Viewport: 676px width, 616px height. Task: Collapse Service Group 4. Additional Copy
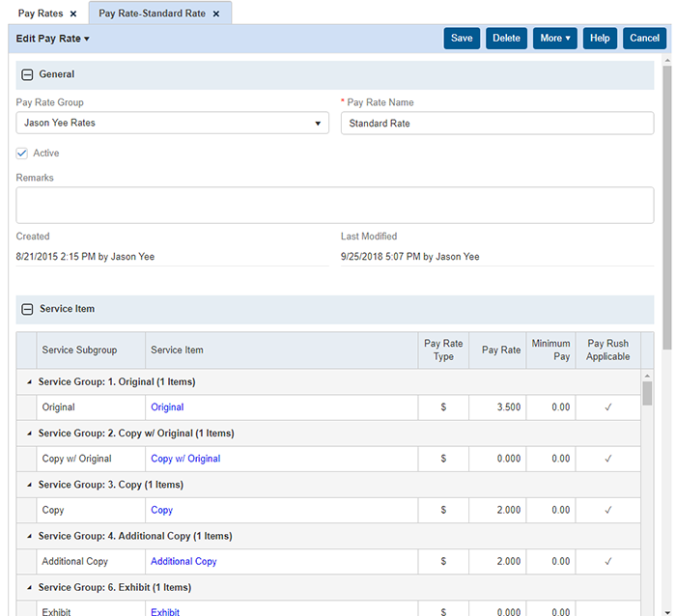point(29,536)
